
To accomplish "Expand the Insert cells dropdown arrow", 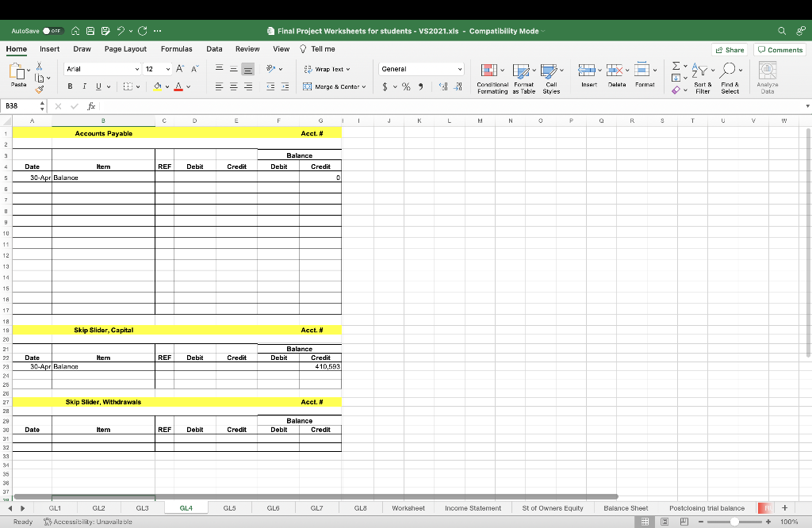I will coord(599,70).
